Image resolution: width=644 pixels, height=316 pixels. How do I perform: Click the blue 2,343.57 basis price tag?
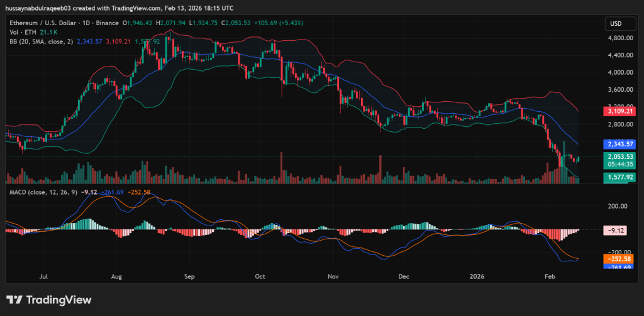click(x=619, y=144)
